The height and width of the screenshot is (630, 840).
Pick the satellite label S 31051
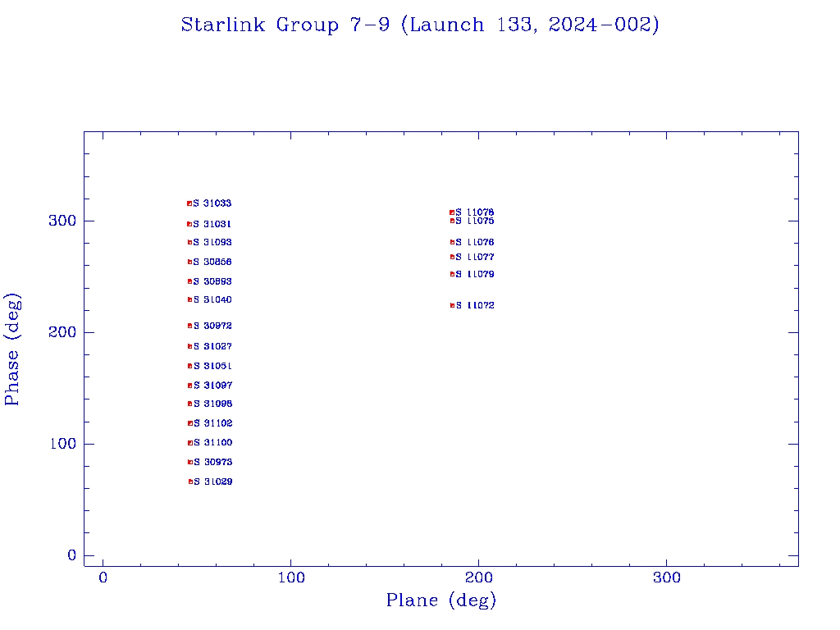[x=212, y=366]
